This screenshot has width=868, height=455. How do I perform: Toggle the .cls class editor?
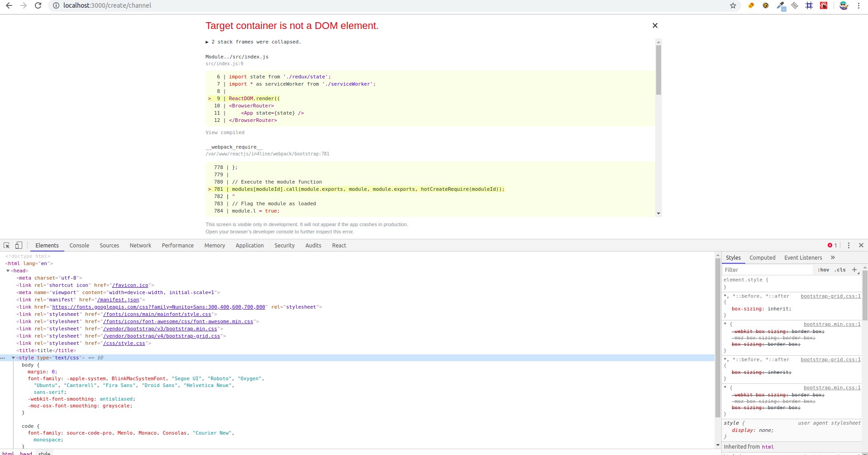840,270
